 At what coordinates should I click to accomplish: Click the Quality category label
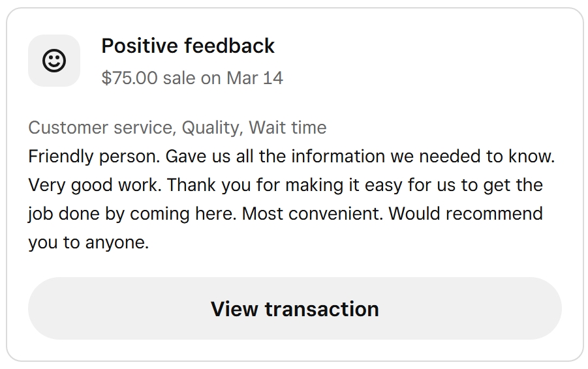211,127
